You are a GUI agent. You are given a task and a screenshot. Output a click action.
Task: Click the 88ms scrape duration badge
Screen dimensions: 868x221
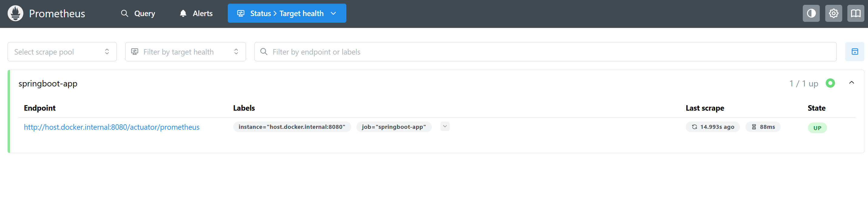763,127
